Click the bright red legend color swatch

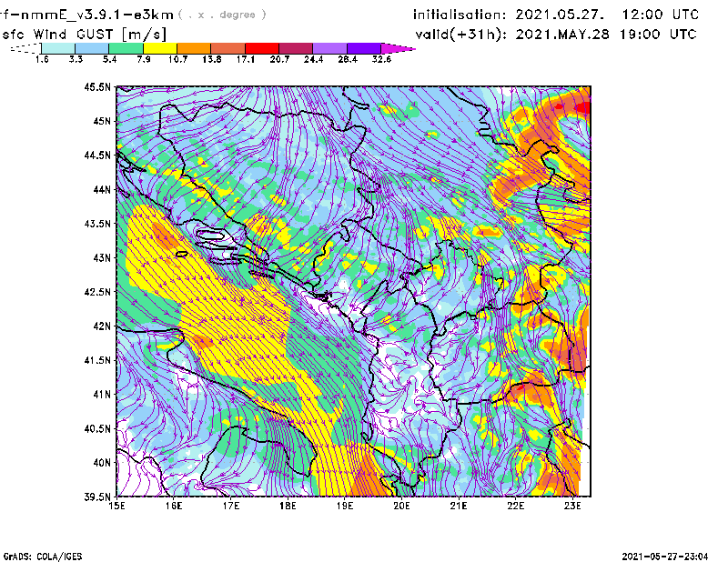point(262,48)
